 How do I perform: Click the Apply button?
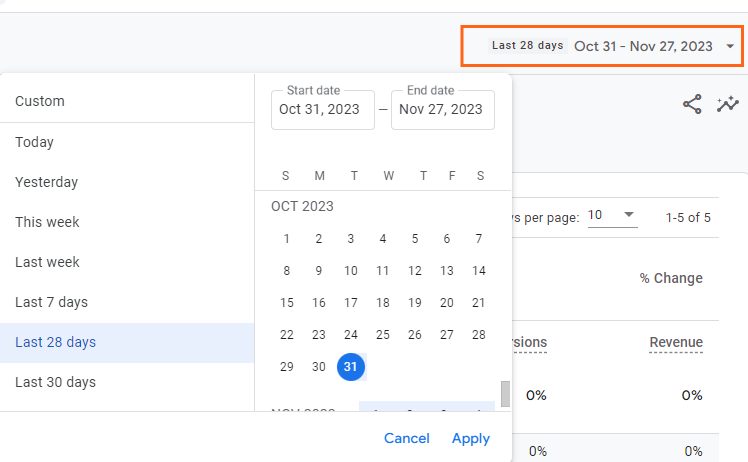click(471, 438)
